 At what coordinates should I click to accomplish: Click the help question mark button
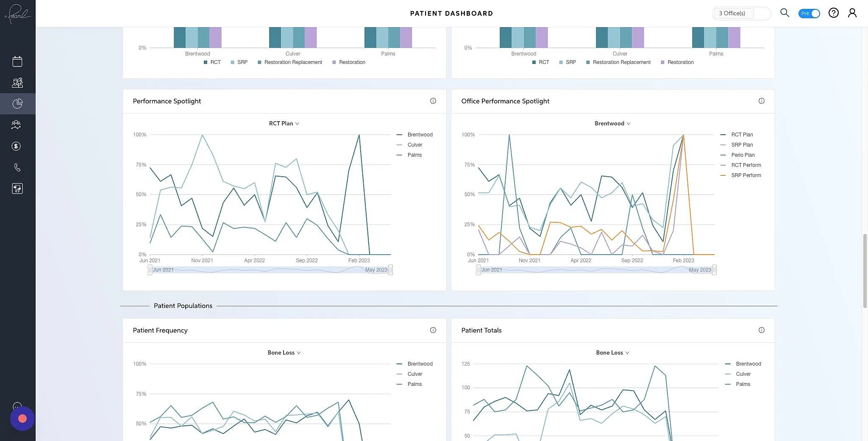(x=833, y=13)
